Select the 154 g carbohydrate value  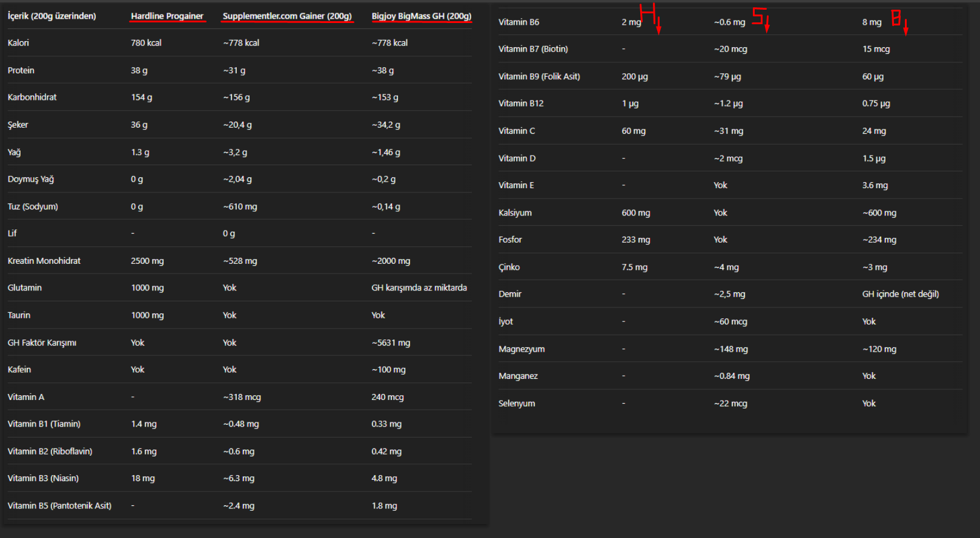[x=142, y=97]
